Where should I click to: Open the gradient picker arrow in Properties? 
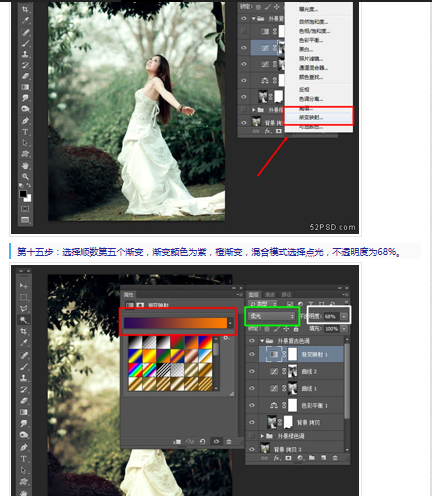230,323
